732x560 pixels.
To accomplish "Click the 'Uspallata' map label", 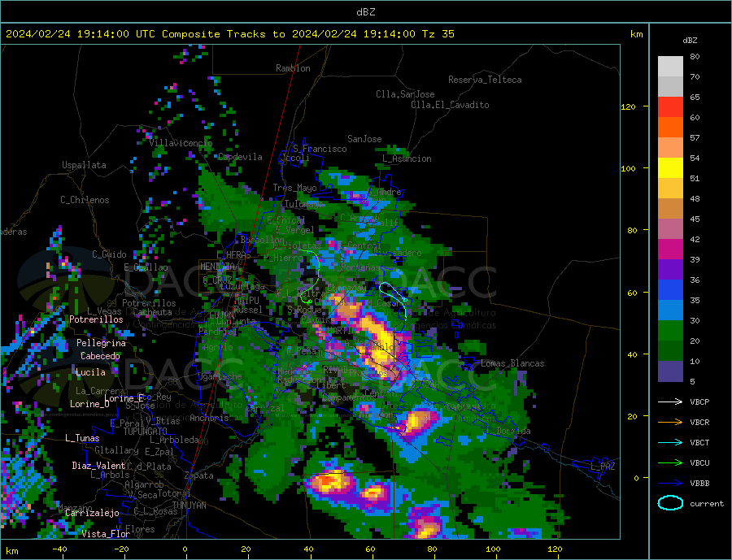I will coord(84,165).
